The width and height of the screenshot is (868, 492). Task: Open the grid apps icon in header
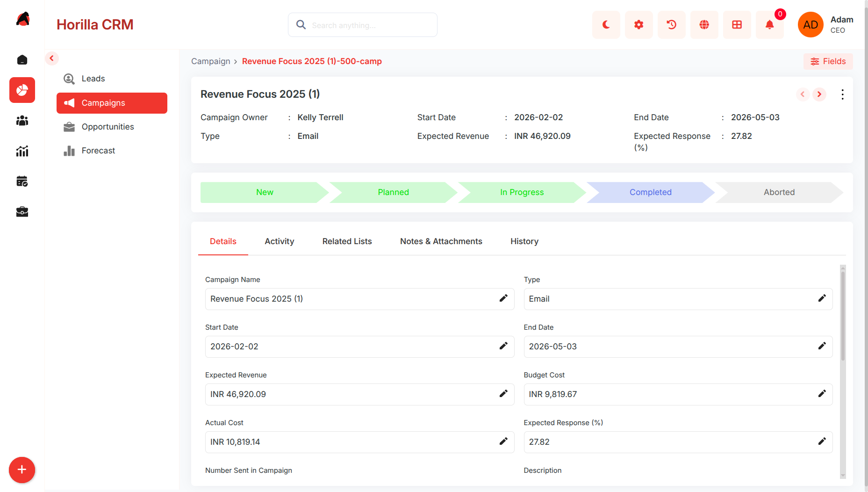tap(737, 25)
